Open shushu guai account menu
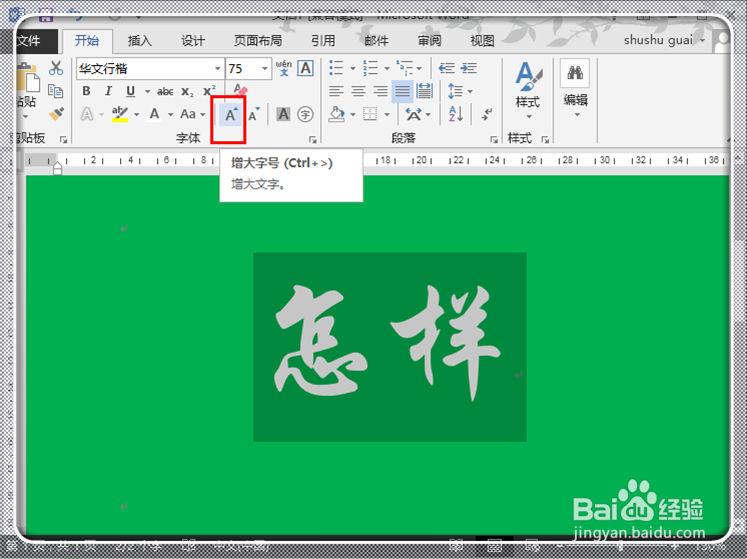Screen dimensions: 747x559 (664, 40)
